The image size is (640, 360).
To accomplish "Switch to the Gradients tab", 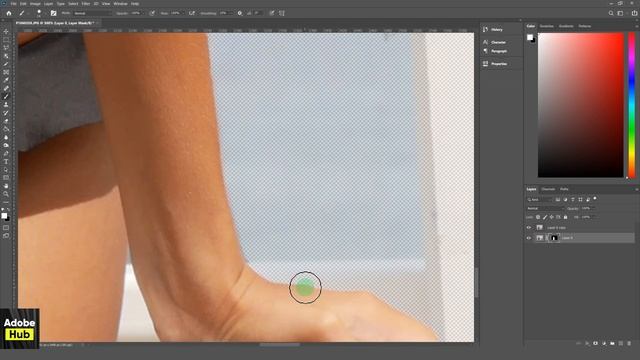I will pyautogui.click(x=566, y=26).
